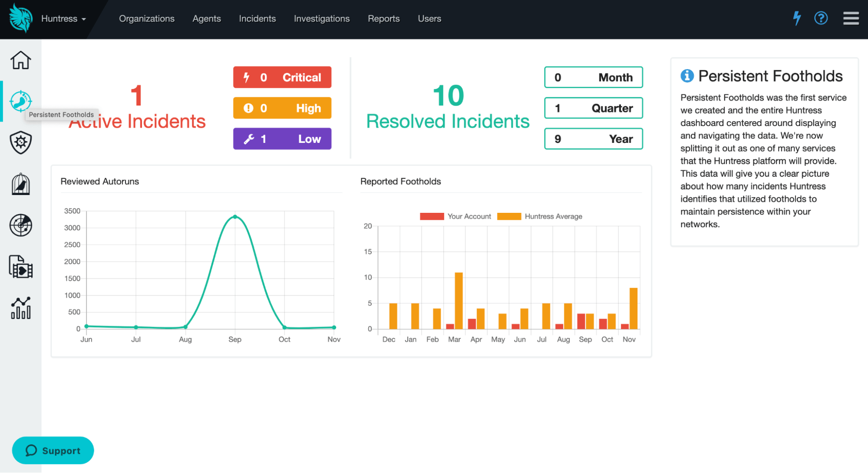Click the Sep peak point on autoruns chart
This screenshot has width=868, height=473.
235,216
